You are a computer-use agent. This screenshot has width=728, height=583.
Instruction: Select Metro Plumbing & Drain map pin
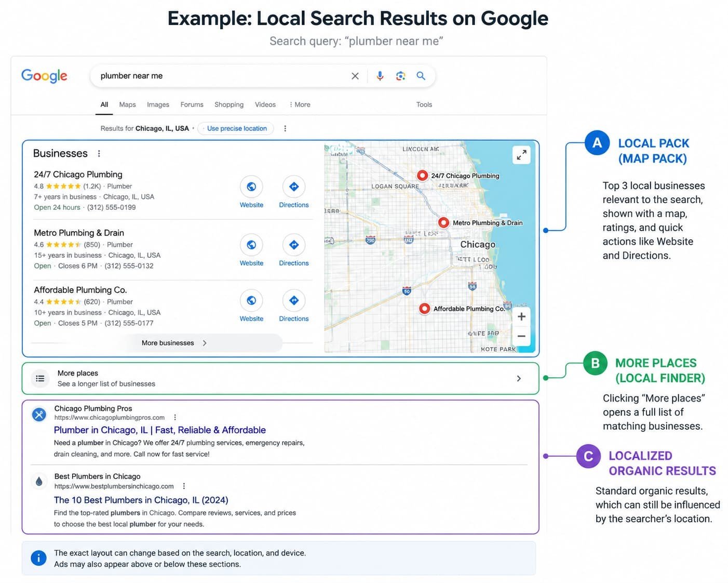[443, 222]
